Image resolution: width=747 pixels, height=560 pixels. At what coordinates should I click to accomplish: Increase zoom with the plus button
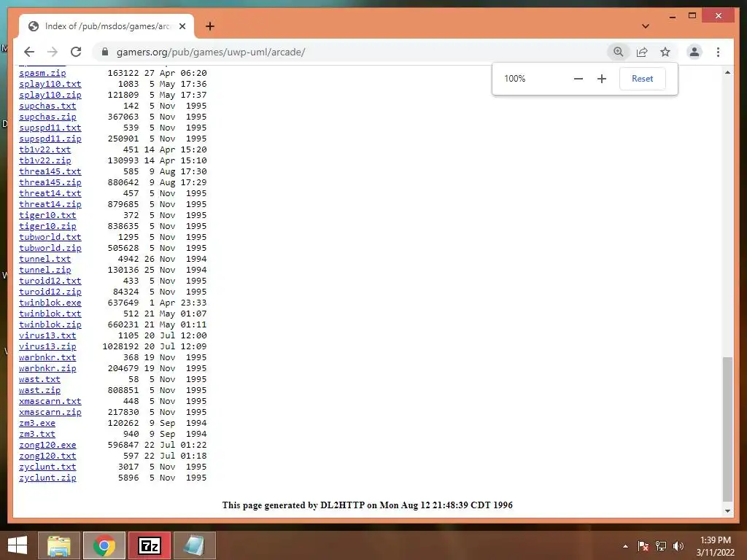click(x=602, y=79)
